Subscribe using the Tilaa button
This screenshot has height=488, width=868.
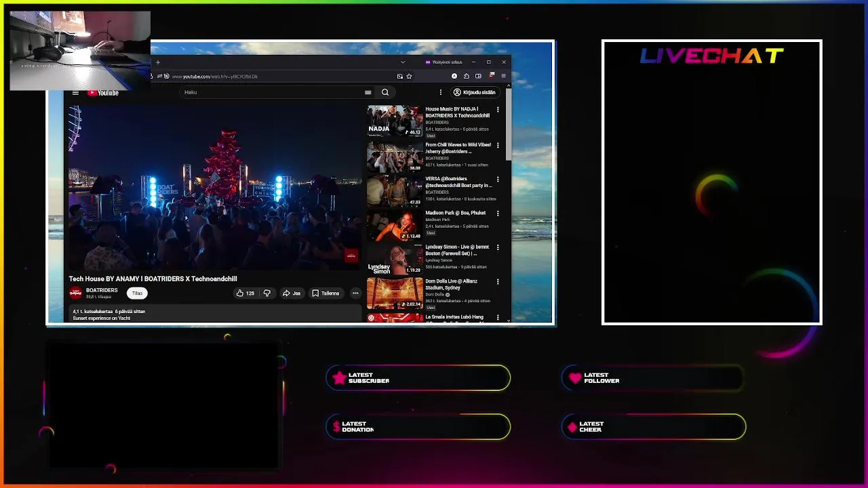pos(137,293)
